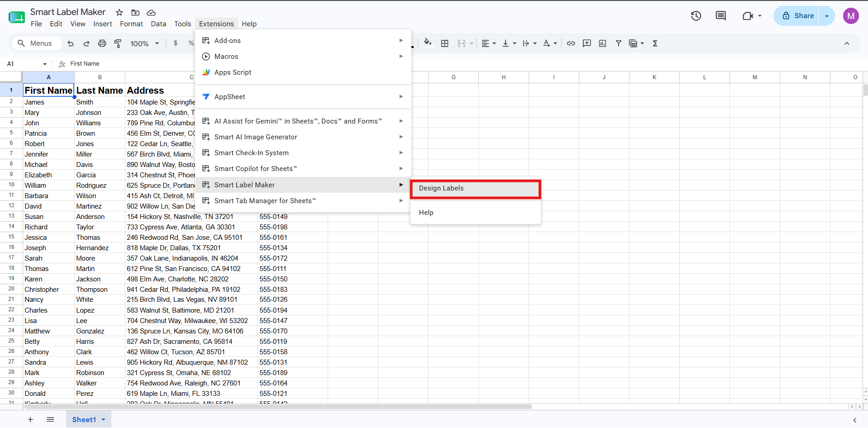The image size is (868, 428).
Task: Open the Name box dropdown arrow
Action: (x=45, y=64)
